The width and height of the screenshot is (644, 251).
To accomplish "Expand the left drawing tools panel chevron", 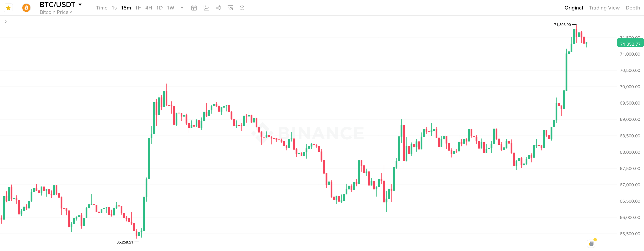I will 6,22.
